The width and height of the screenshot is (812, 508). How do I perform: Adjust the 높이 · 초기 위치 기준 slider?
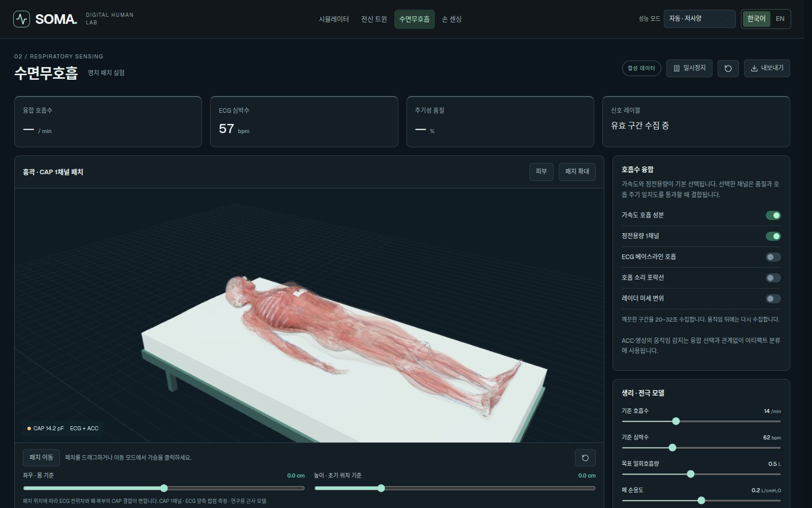[455, 488]
